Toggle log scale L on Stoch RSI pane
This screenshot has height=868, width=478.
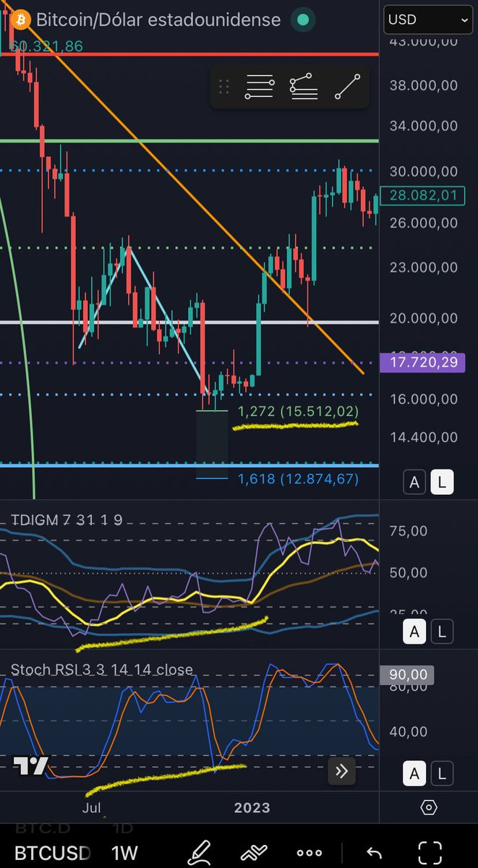pos(443,773)
